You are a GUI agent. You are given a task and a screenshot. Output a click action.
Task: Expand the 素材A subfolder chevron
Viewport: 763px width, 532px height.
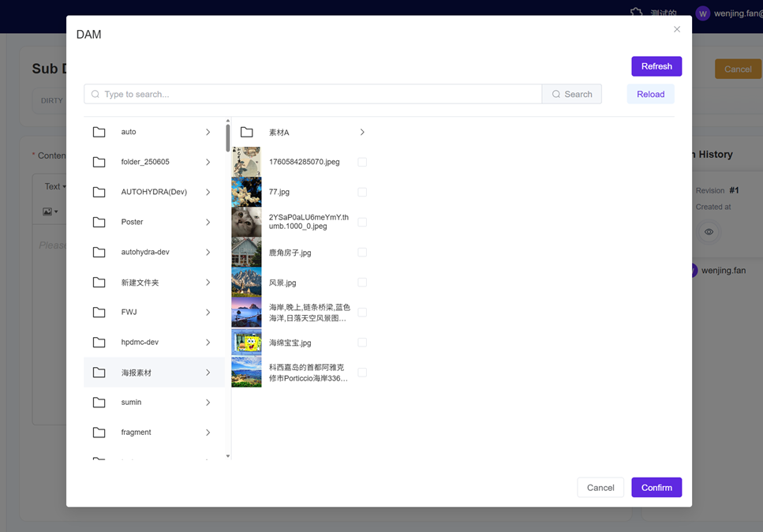click(362, 133)
